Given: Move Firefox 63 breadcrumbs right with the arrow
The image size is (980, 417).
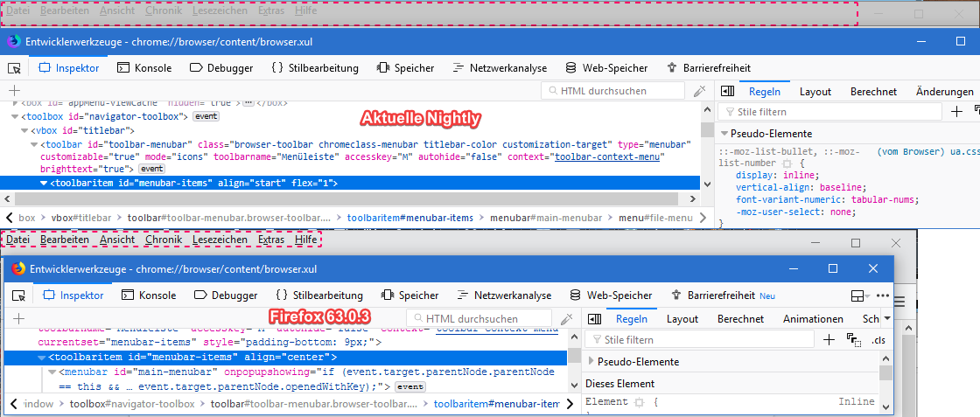Looking at the screenshot, I should [570, 403].
